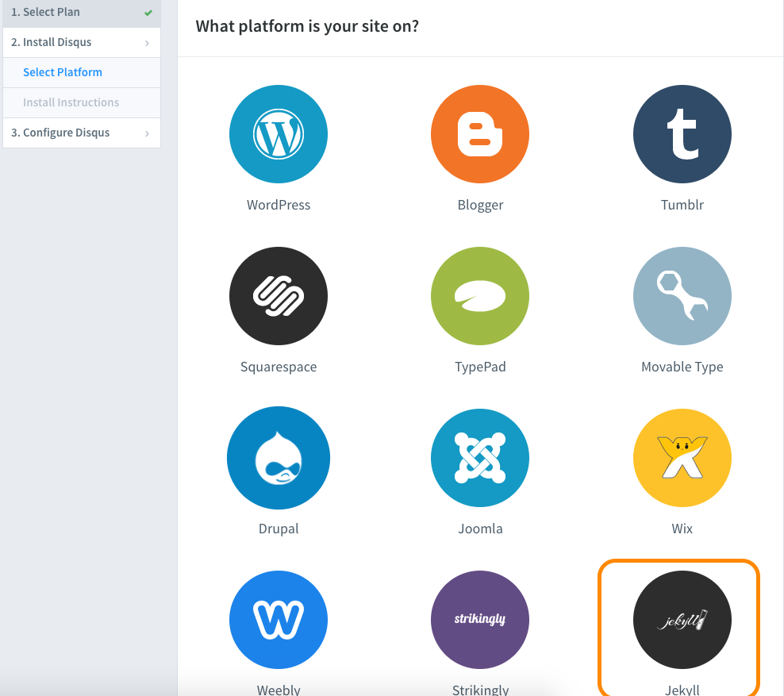Choose the Movable Type wrench icon
Viewport: 784px width, 696px height.
tap(682, 295)
